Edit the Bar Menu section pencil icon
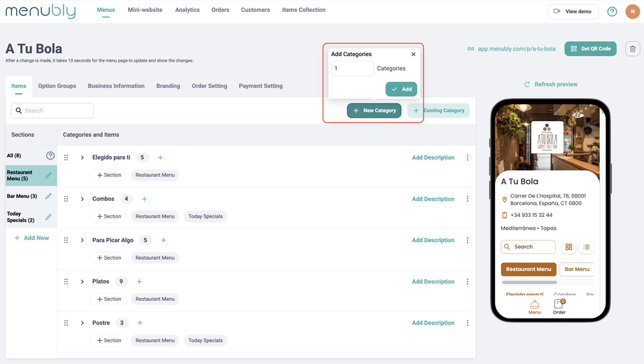Viewport: 644px width, 364px height. pyautogui.click(x=48, y=196)
